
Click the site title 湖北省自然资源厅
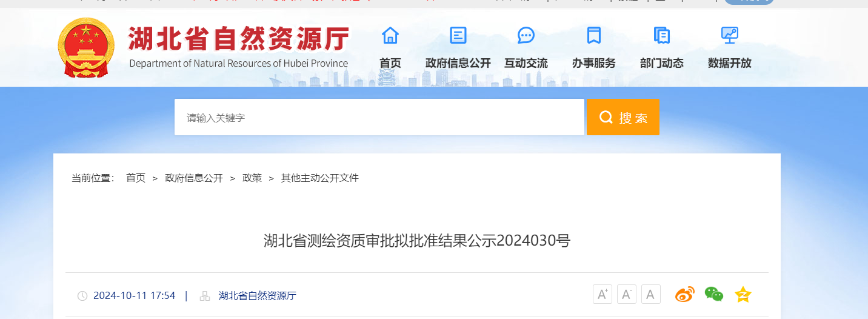(239, 39)
